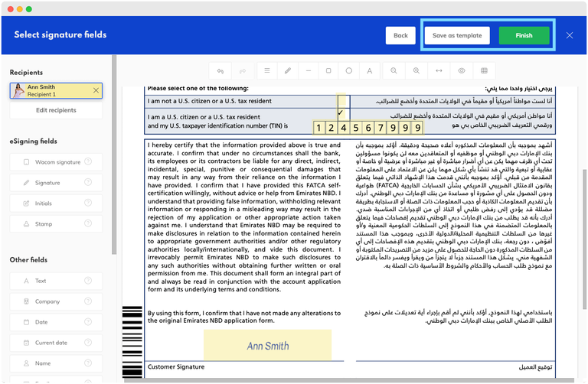Viewport: 588px width, 384px height.
Task: Click the checked box in the U.S. citizen row
Action: [341, 112]
